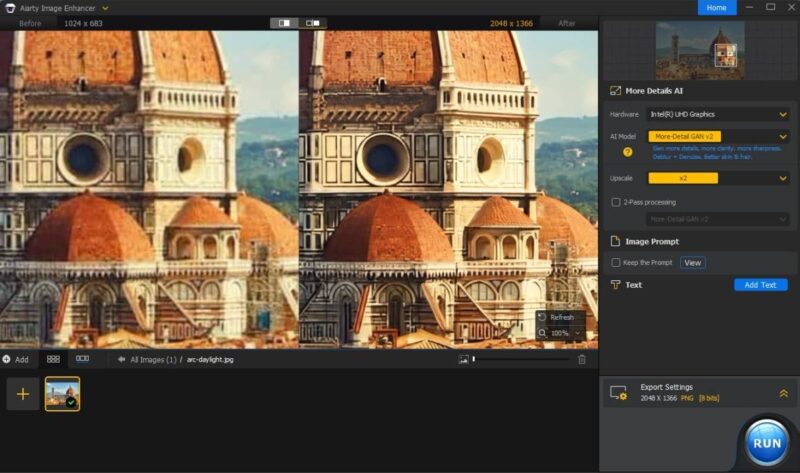Click the 1024 x 683 Before resolution label
800x473 pixels.
click(x=83, y=23)
